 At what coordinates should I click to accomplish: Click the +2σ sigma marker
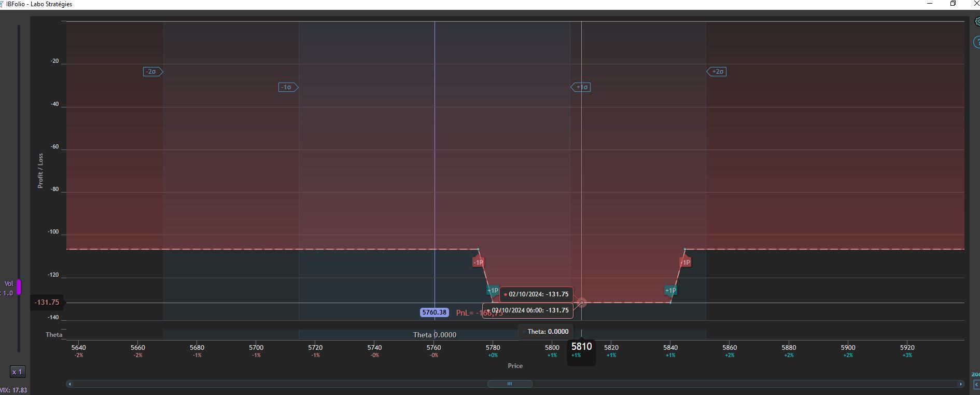(x=717, y=72)
